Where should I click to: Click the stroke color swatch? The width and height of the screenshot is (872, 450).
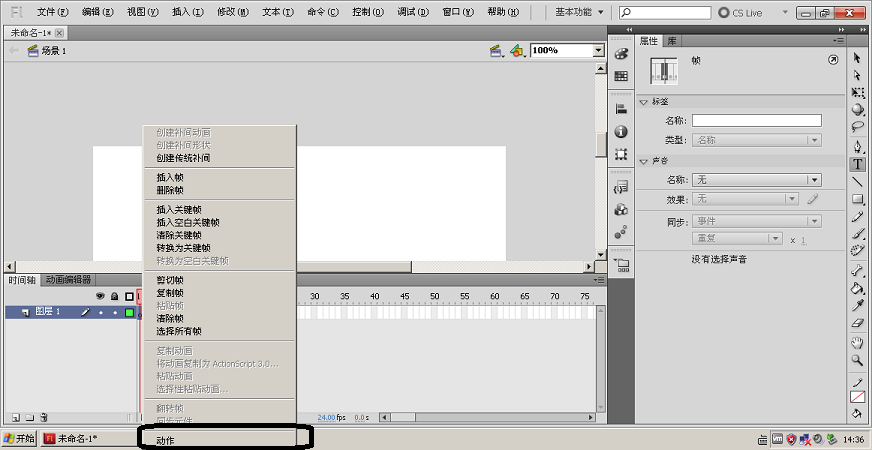coord(857,397)
